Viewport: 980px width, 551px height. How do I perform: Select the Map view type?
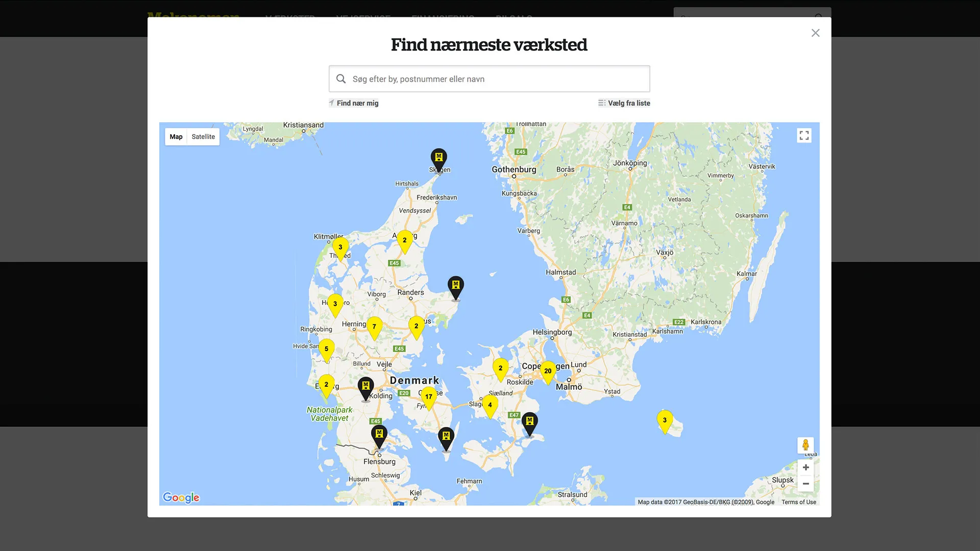pyautogui.click(x=176, y=137)
